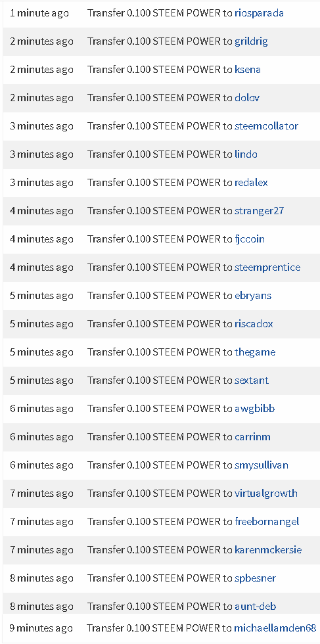Viewport: 320px width, 644px height.
Task: Visit the ebryans account link
Action: pos(252,296)
